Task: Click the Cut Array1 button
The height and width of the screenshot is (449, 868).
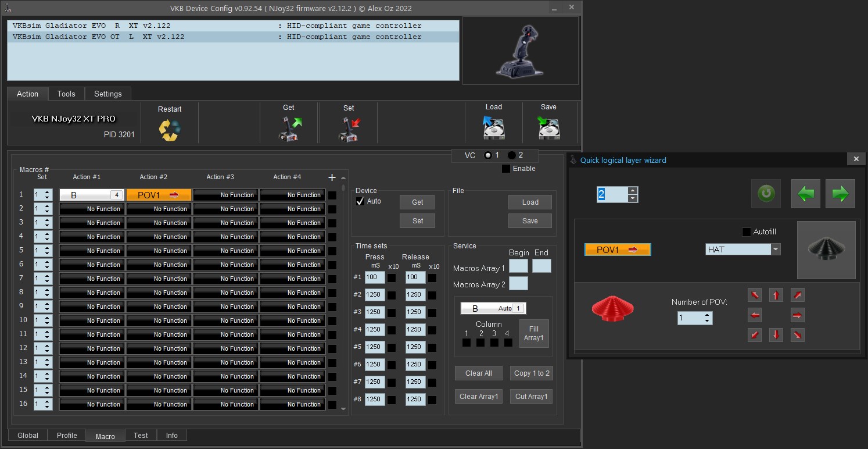Action: point(532,396)
